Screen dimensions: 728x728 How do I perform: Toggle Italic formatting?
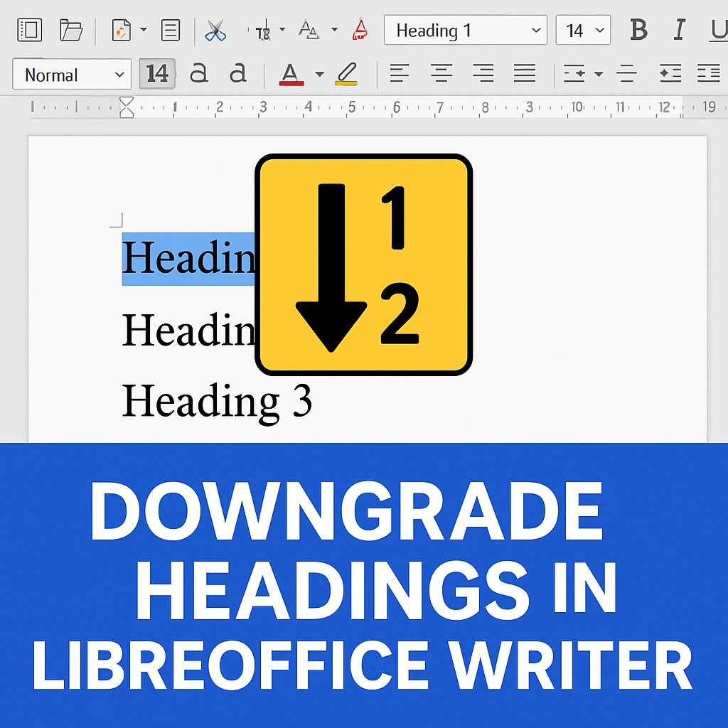[x=680, y=30]
